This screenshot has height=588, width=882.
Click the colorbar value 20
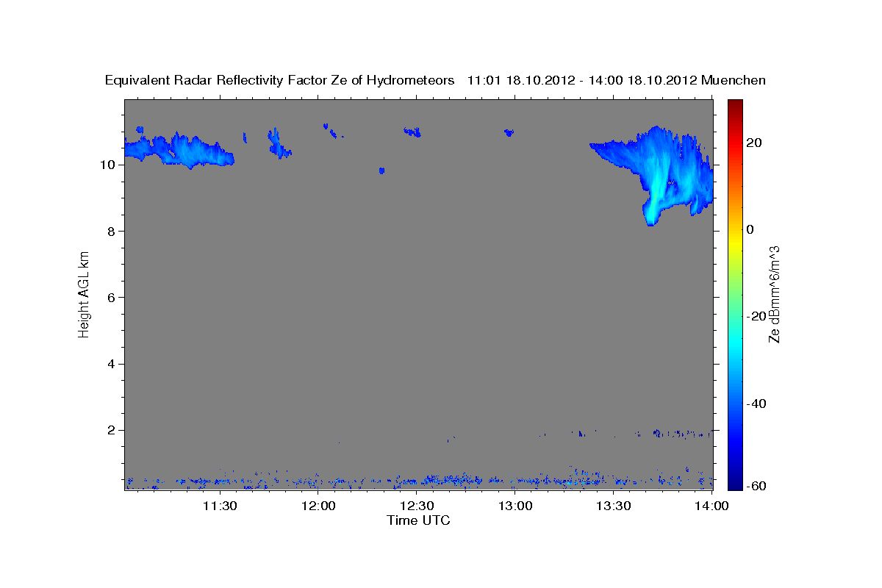click(x=753, y=143)
